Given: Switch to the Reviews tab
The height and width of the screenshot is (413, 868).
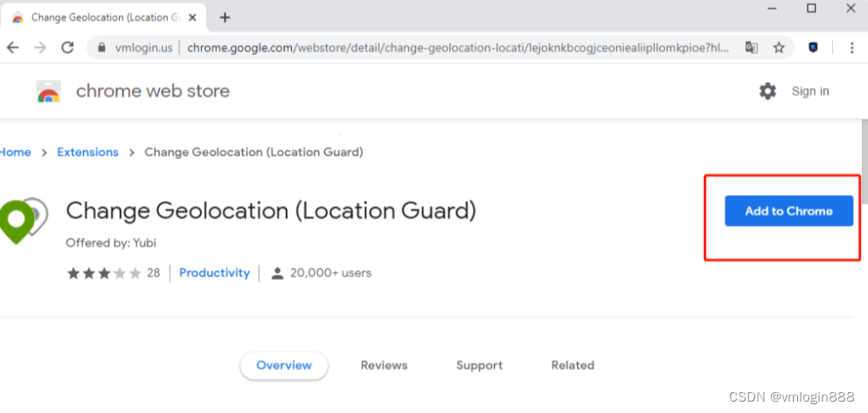Looking at the screenshot, I should (385, 366).
